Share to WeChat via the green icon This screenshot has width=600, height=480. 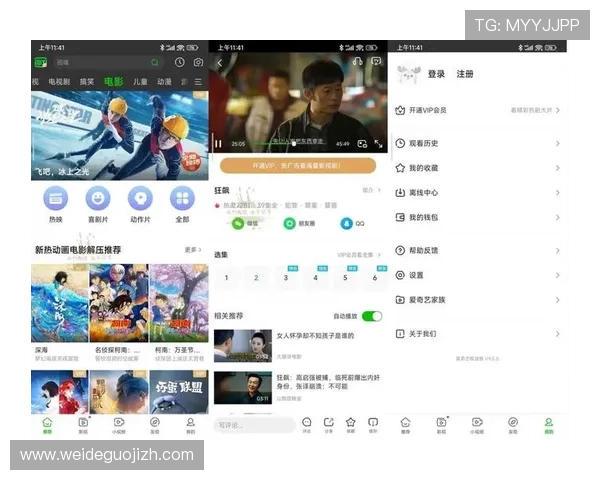click(238, 223)
